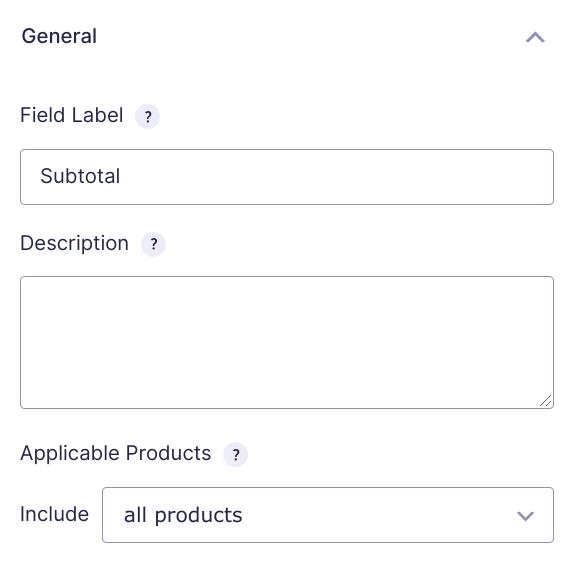
Task: Click the arrow on the products dropdown
Action: (x=525, y=516)
